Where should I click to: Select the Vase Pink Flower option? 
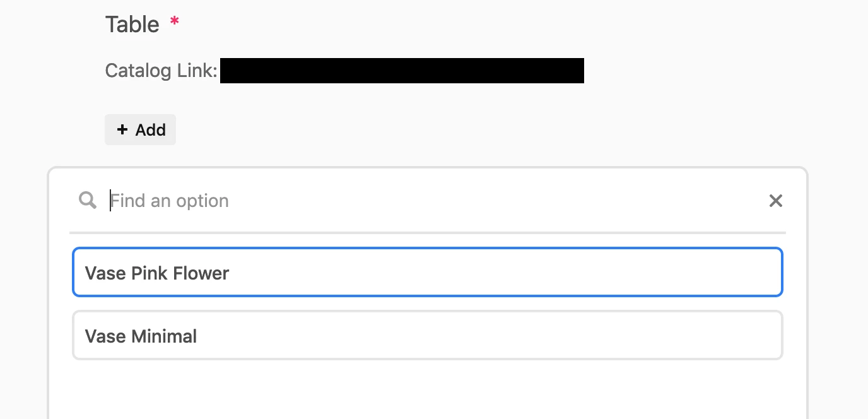click(428, 272)
